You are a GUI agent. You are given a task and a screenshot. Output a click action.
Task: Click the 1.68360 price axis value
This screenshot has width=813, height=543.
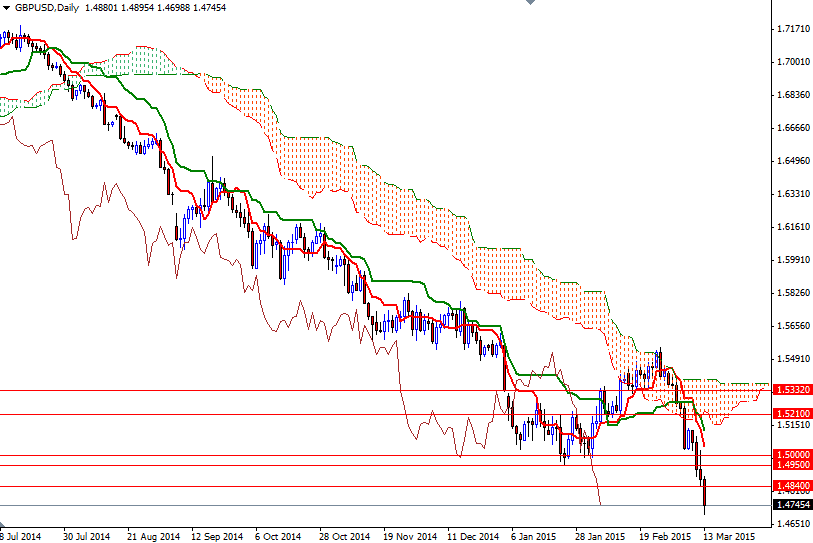pyautogui.click(x=793, y=95)
